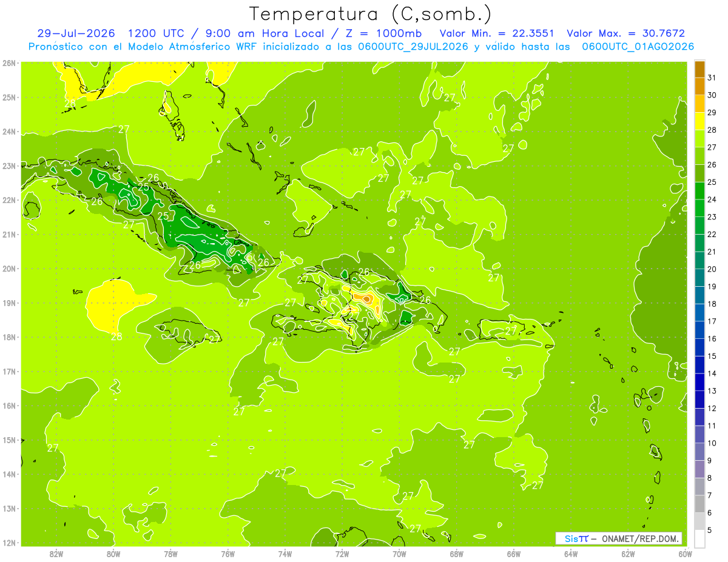Select the '0600UTC_01AGO2026' valid-until timestamp
The height and width of the screenshot is (562, 728).
click(638, 46)
